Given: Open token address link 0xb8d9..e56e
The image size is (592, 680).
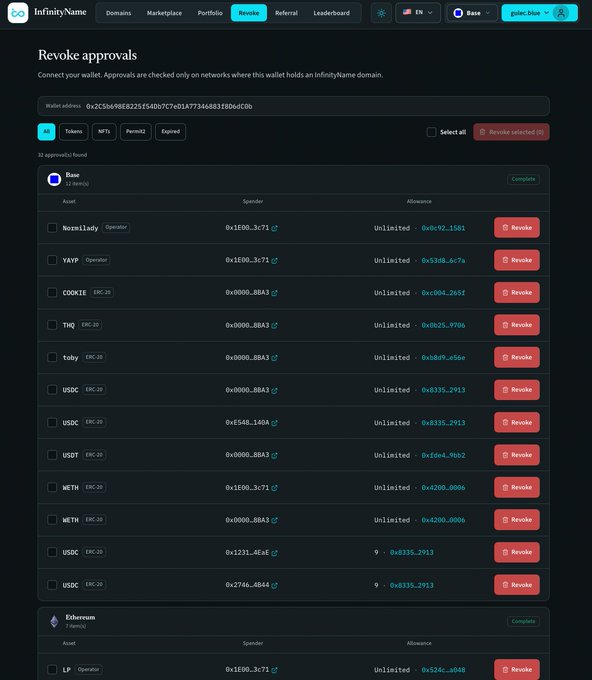Looking at the screenshot, I should [x=443, y=358].
